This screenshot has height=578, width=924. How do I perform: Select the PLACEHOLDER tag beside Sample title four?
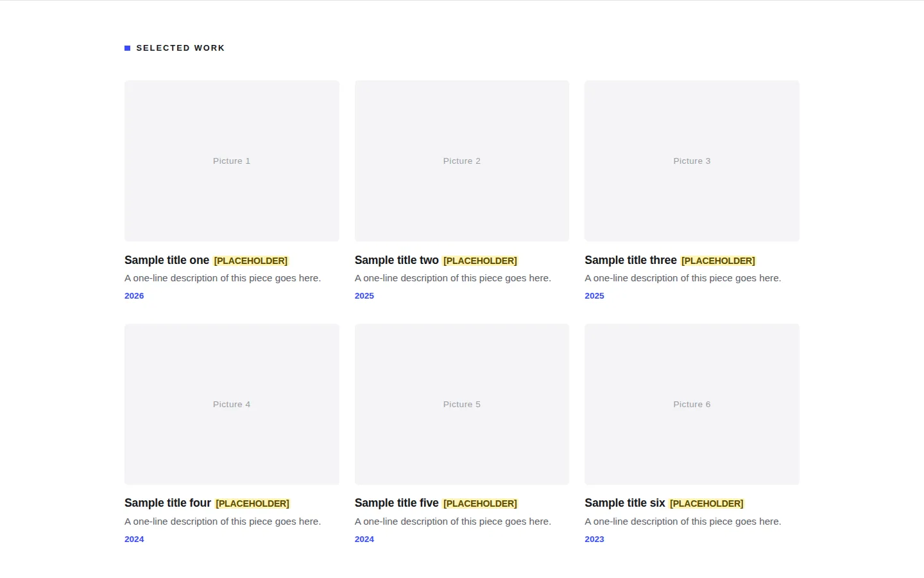point(253,504)
